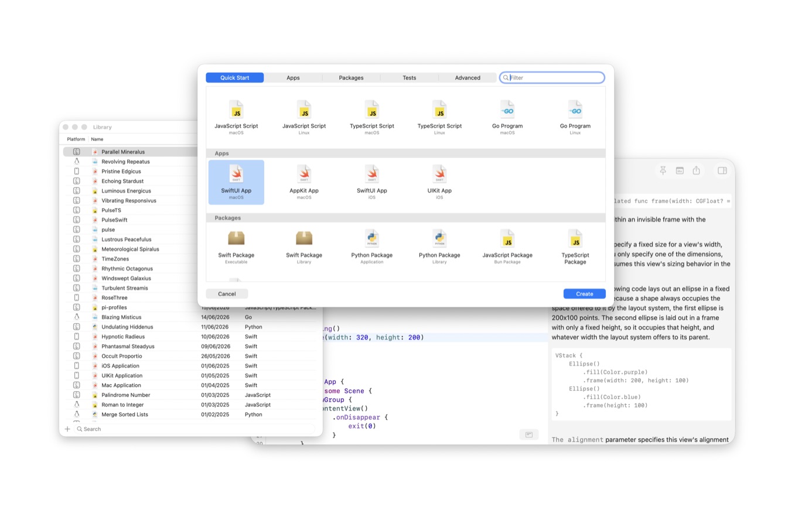Click the share icon in the documentation toolbar
The height and width of the screenshot is (507, 812).
[x=696, y=170]
